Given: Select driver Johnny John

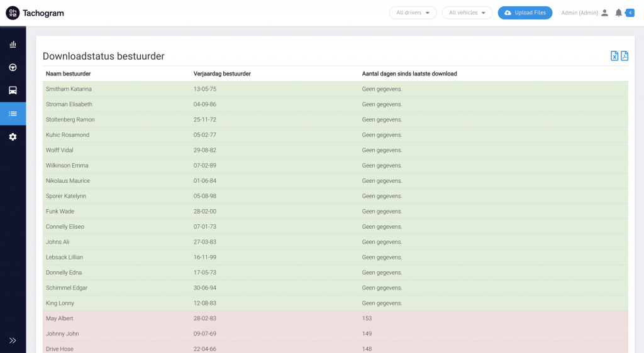Looking at the screenshot, I should (62, 334).
